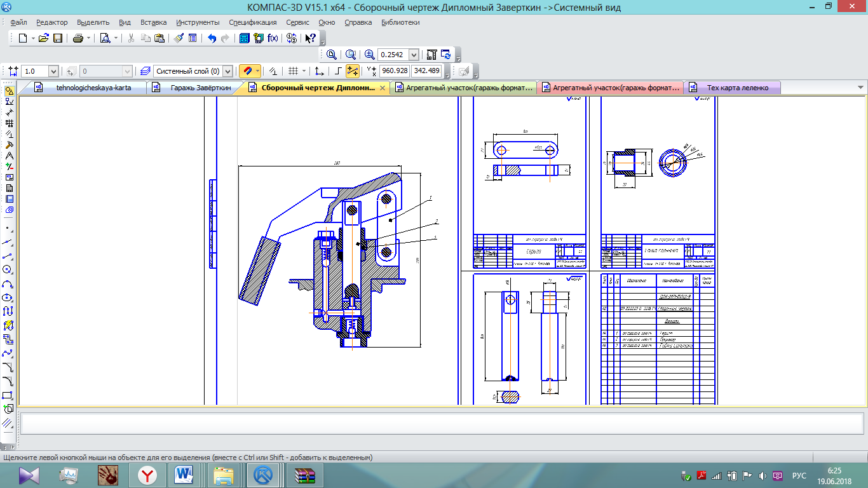This screenshot has height=488, width=868.
Task: Open the Тех карта леленко tab
Action: coord(737,88)
